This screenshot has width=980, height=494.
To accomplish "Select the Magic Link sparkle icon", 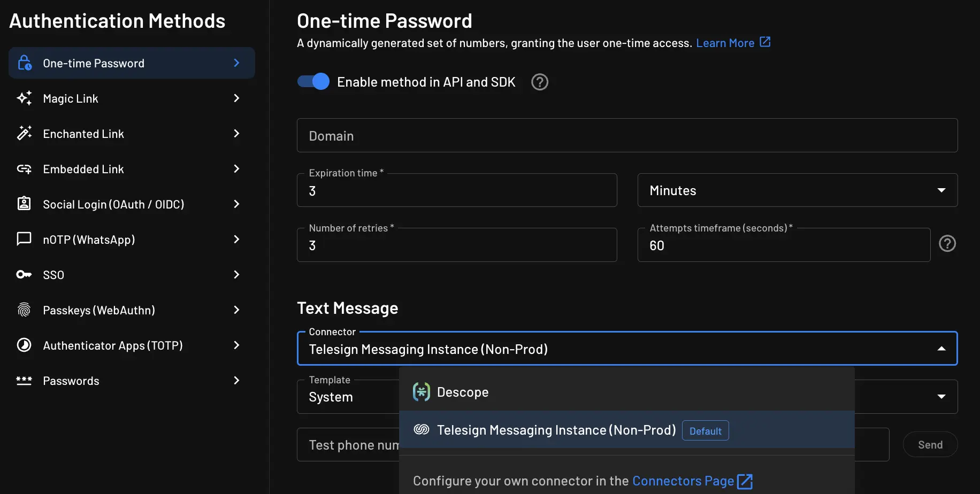I will tap(24, 98).
